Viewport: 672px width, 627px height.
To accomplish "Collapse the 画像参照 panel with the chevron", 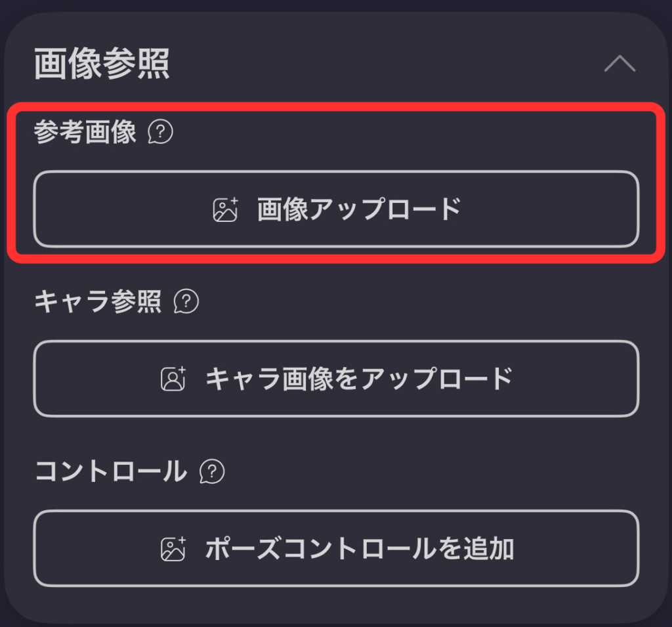I will tap(619, 64).
